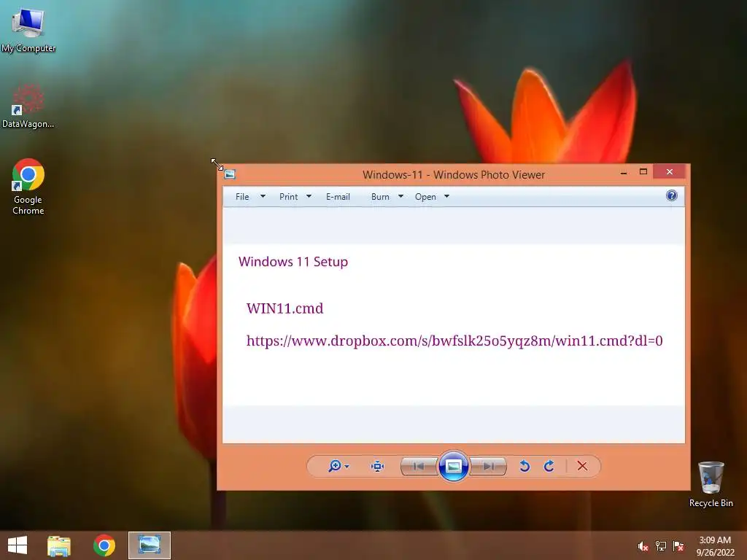The image size is (747, 560).
Task: Expand the dropdown arrow next to Print
Action: (x=309, y=196)
